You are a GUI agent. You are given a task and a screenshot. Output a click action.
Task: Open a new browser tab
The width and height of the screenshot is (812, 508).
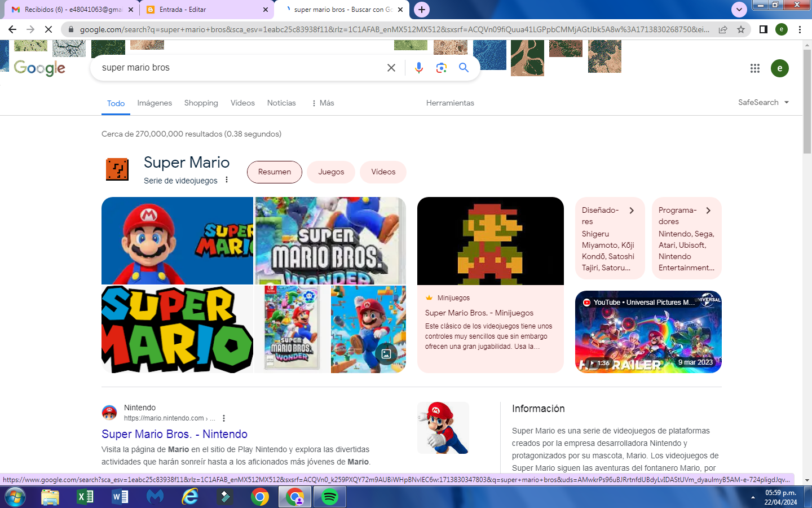pos(421,10)
